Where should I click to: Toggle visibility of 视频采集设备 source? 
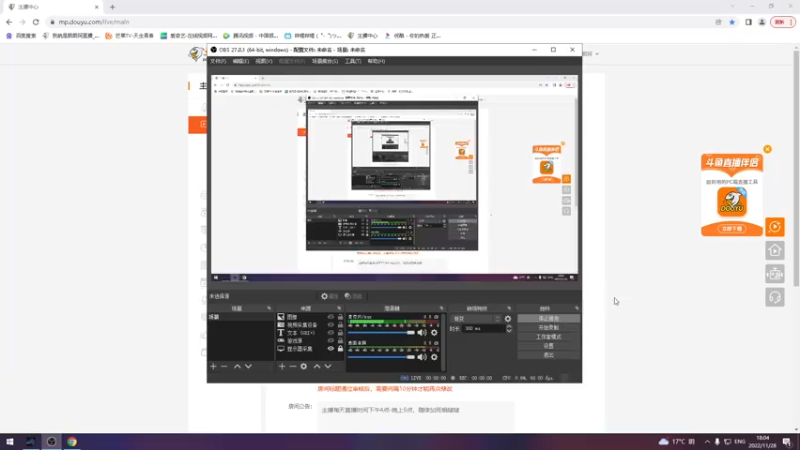[x=331, y=324]
